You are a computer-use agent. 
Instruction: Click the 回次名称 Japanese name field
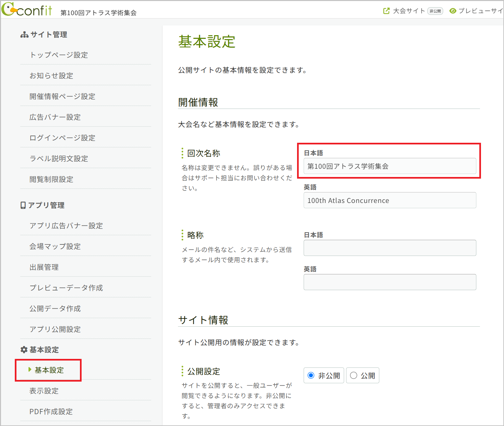(x=390, y=166)
